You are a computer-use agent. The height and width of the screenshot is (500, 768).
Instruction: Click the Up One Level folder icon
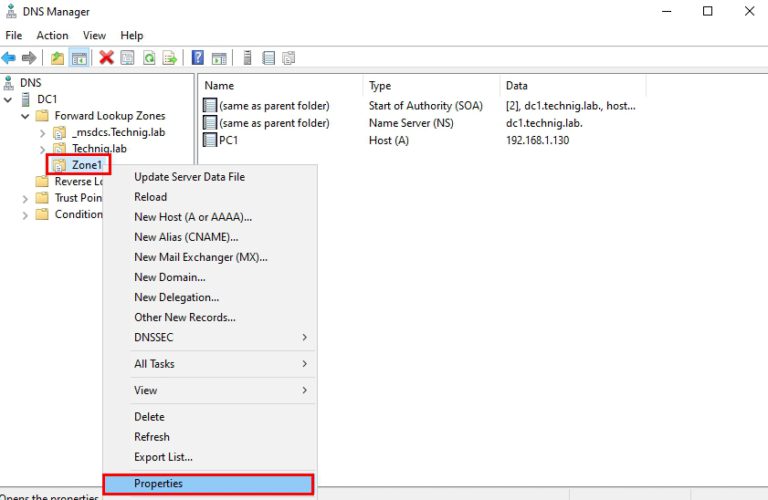pyautogui.click(x=58, y=58)
